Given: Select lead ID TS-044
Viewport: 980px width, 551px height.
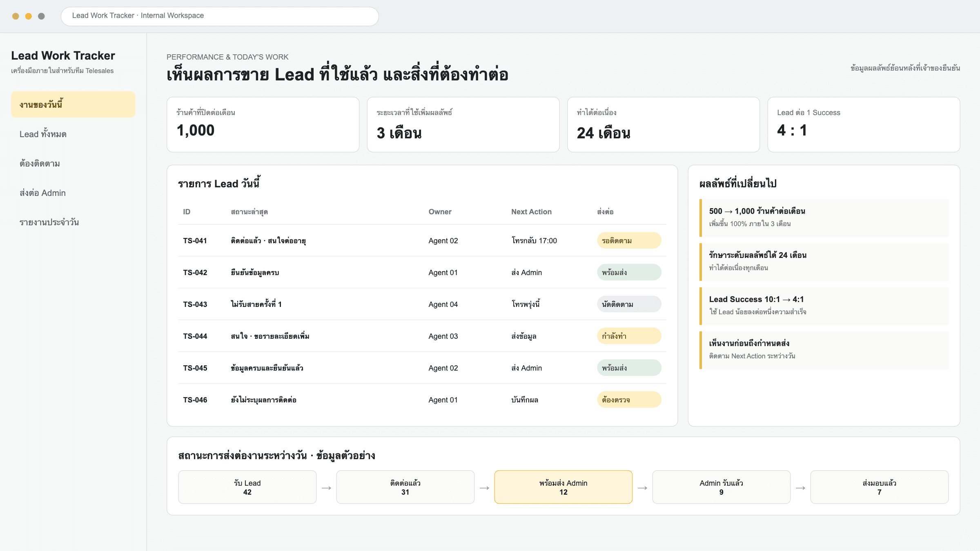Looking at the screenshot, I should [x=195, y=336].
